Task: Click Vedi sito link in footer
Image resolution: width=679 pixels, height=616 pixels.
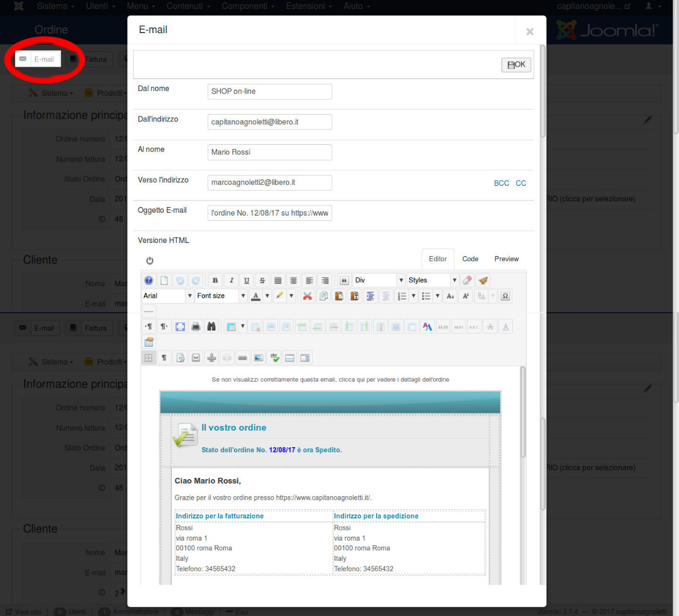Action: [24, 611]
